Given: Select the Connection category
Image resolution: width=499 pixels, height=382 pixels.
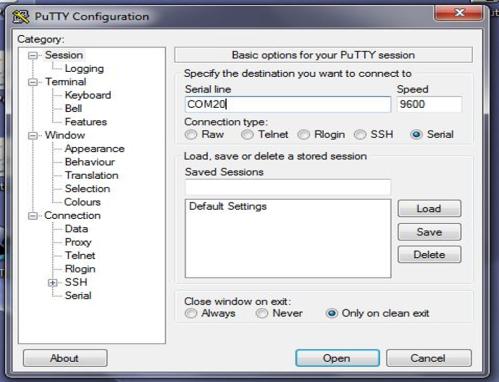Looking at the screenshot, I should click(72, 215).
